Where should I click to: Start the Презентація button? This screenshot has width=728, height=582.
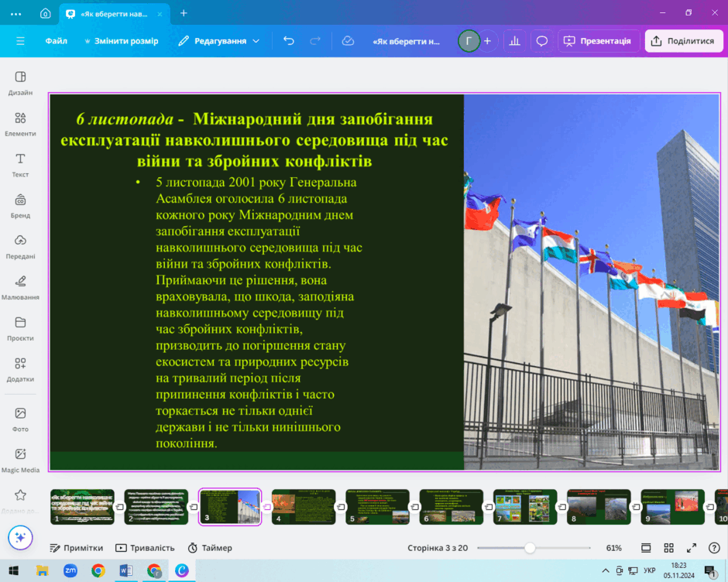(598, 41)
